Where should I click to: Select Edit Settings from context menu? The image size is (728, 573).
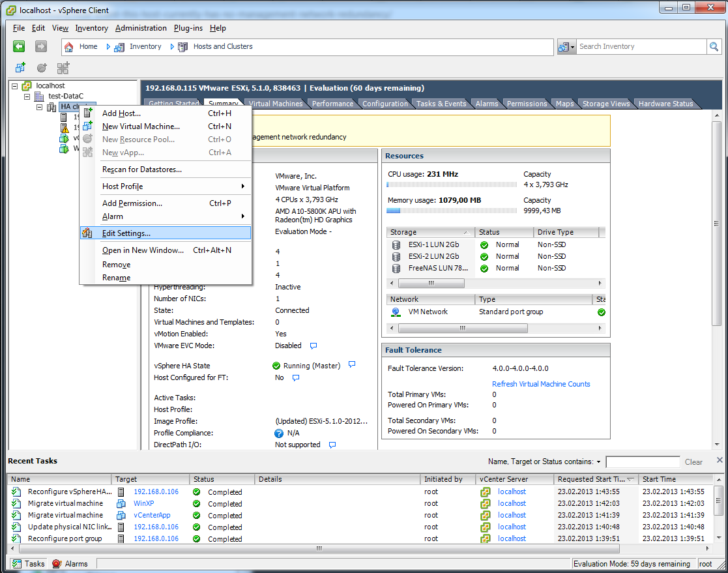(166, 233)
